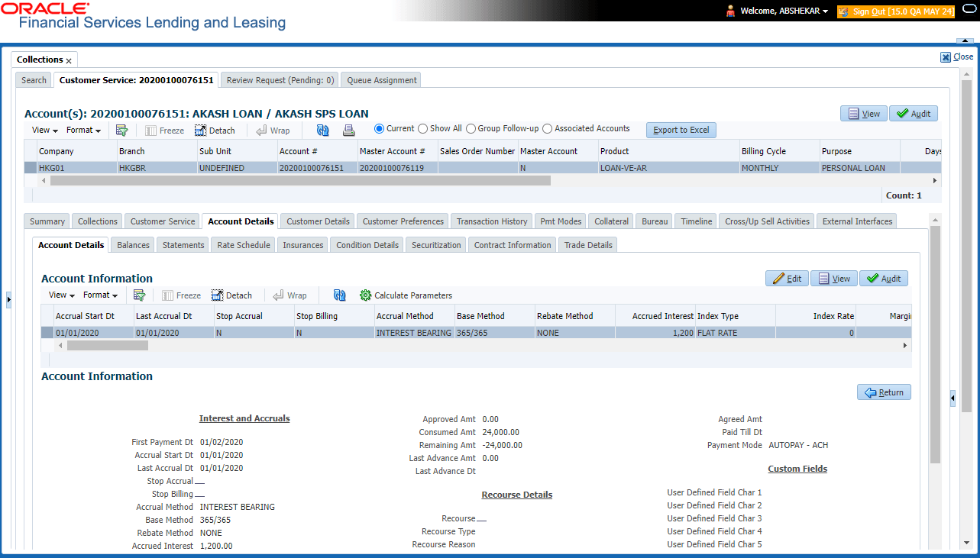
Task: Open the Contract Information sub-tab
Action: click(513, 245)
